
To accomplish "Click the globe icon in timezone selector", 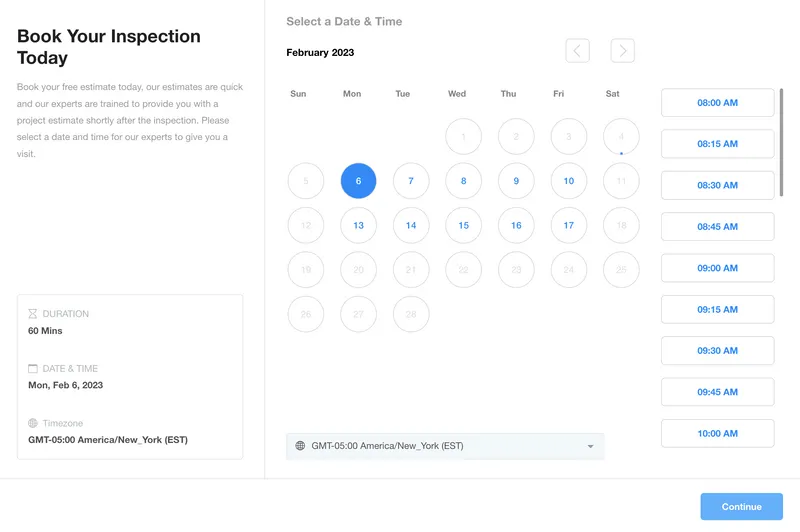I will tap(300, 446).
